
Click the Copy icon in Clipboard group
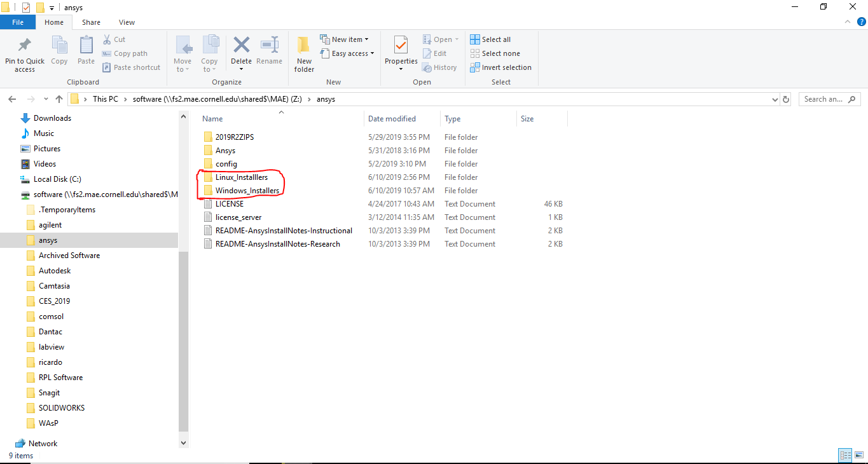(59, 51)
